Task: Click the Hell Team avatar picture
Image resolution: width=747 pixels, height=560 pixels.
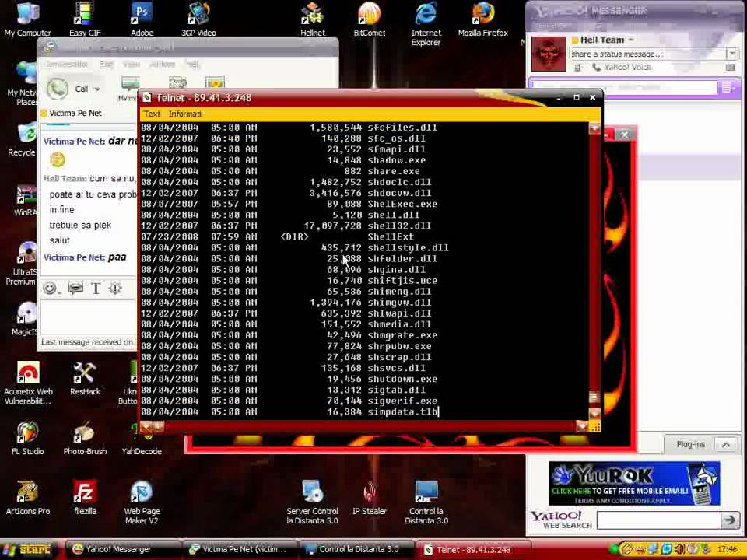Action: click(x=549, y=54)
